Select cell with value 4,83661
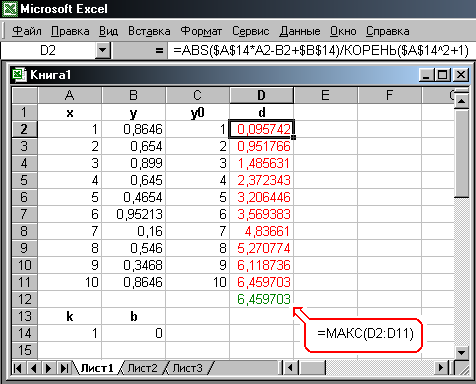The image size is (476, 384). tap(261, 231)
